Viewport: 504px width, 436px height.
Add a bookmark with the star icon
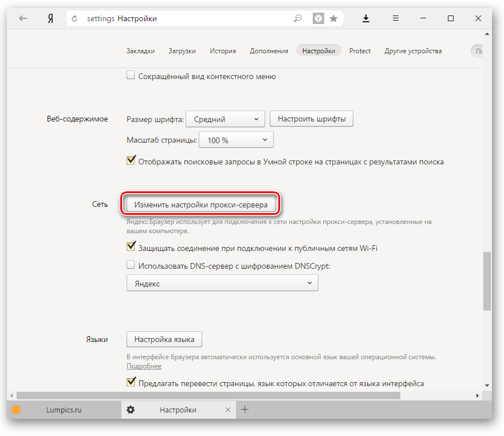333,19
